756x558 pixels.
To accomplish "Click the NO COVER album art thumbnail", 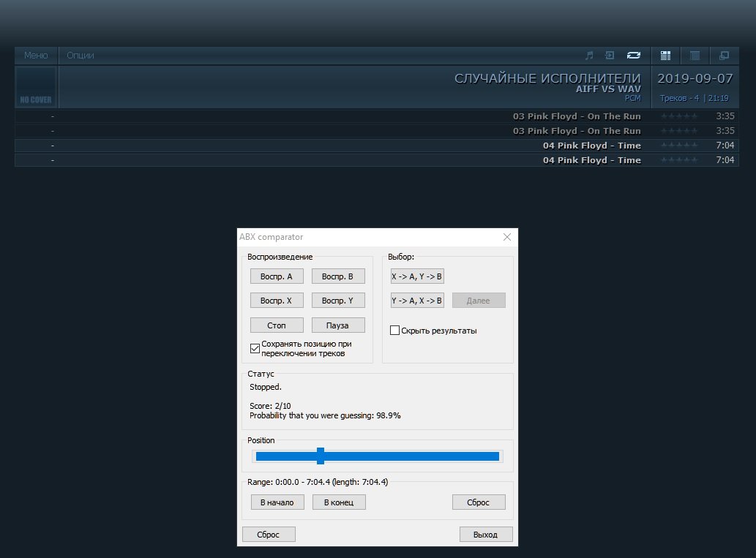I will (36, 87).
